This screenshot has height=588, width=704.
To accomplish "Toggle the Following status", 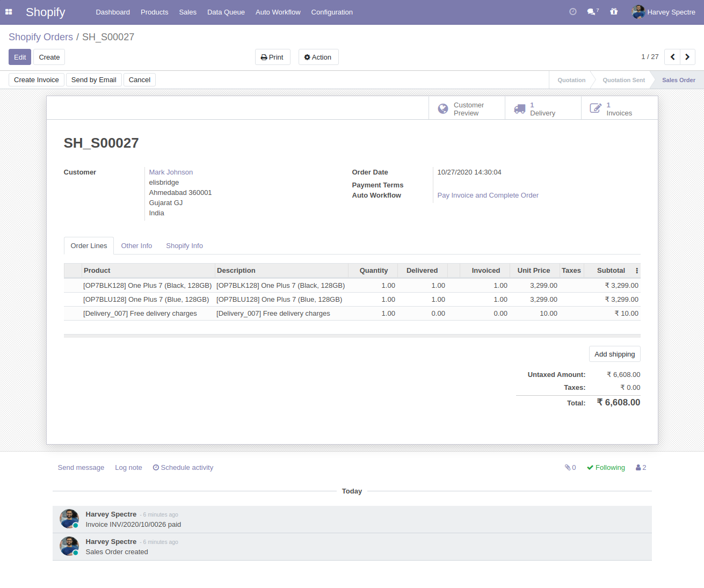I will [x=606, y=468].
